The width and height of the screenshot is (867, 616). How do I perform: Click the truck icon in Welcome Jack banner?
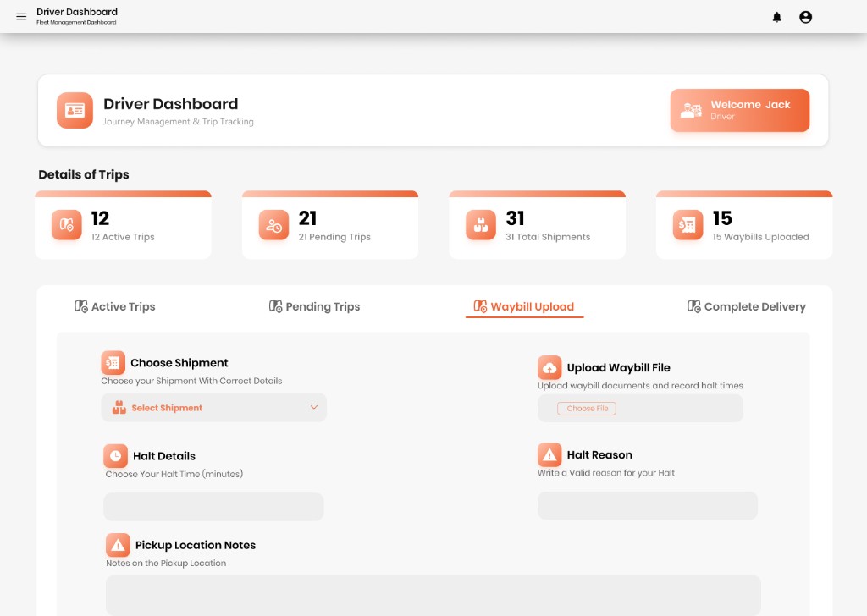[691, 111]
